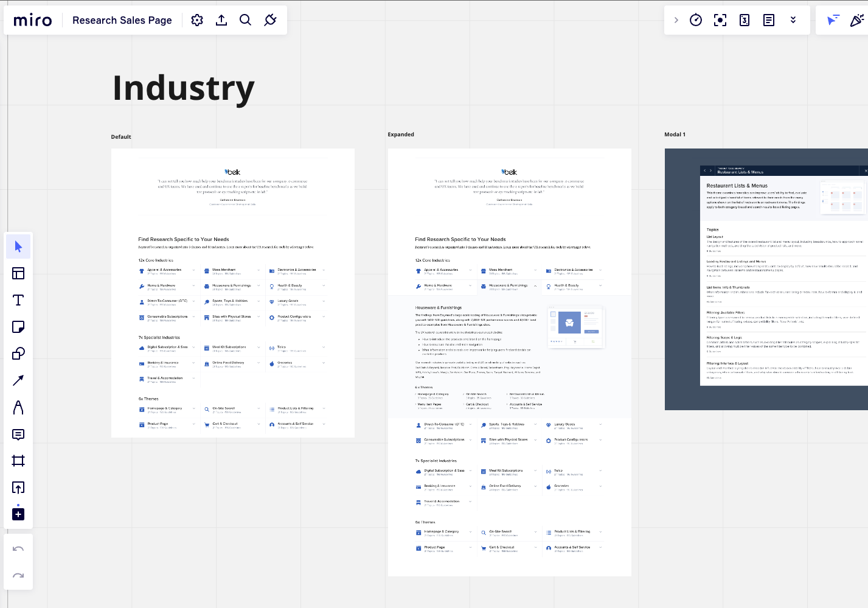The image size is (868, 608).
Task: Open search on board magnifier icon
Action: pos(245,20)
